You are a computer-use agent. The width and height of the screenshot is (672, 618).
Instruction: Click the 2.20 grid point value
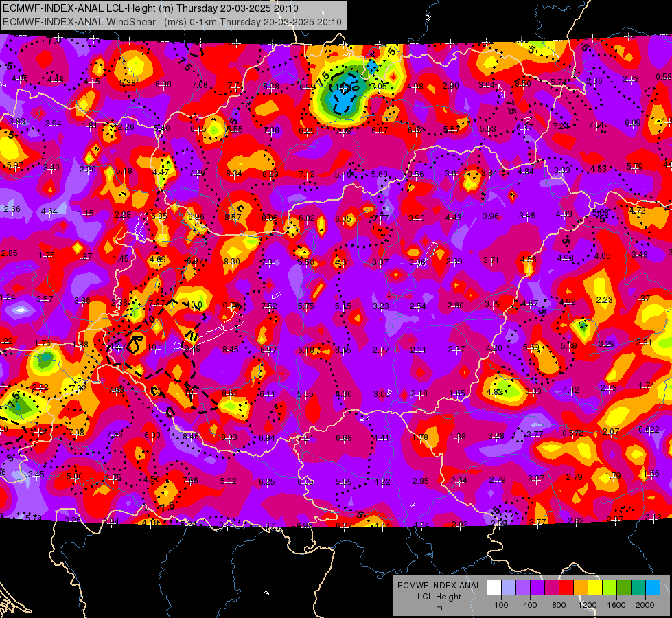point(87,170)
